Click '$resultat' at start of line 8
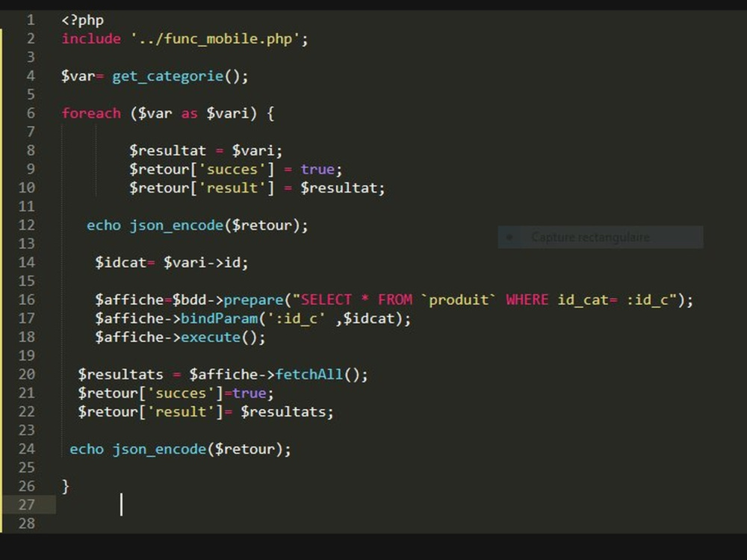Screen dimensions: 747x560 tap(167, 151)
